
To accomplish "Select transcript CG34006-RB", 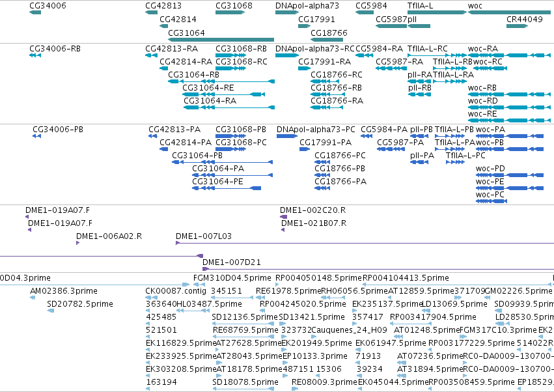I will point(55,49).
